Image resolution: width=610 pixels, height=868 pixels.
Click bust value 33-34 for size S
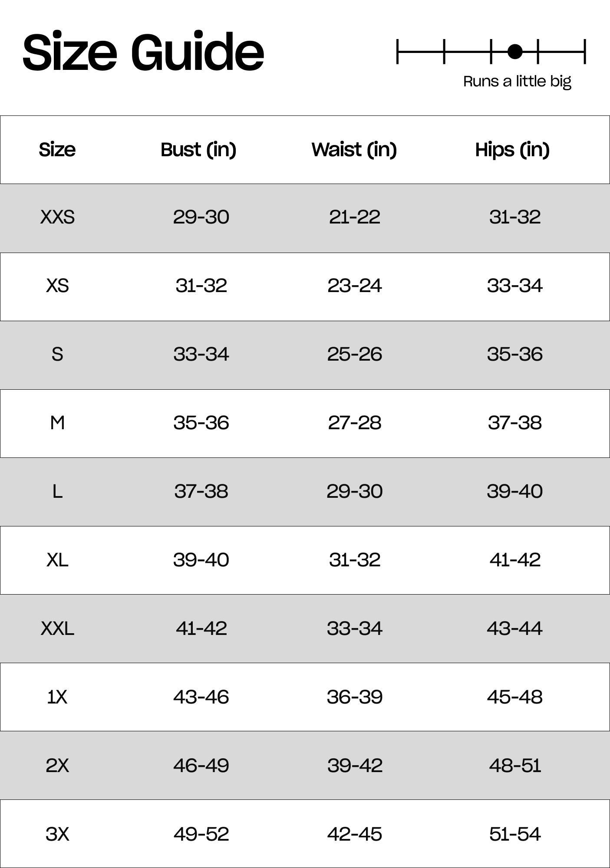(201, 354)
